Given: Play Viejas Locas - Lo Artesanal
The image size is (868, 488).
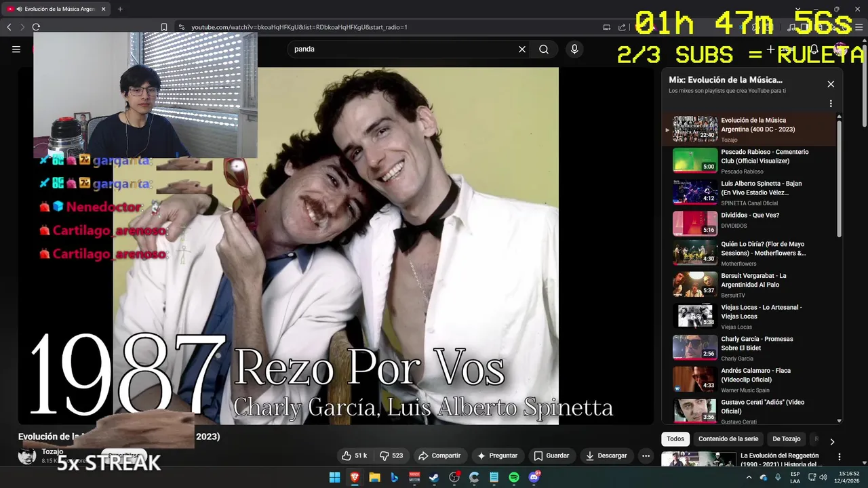Looking at the screenshot, I should [749, 317].
